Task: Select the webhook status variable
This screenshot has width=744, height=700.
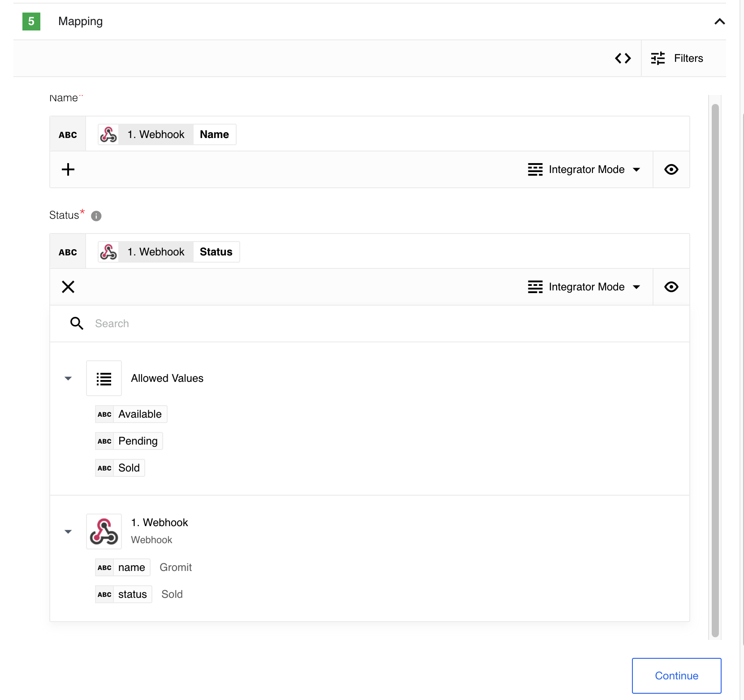Action: tap(124, 594)
